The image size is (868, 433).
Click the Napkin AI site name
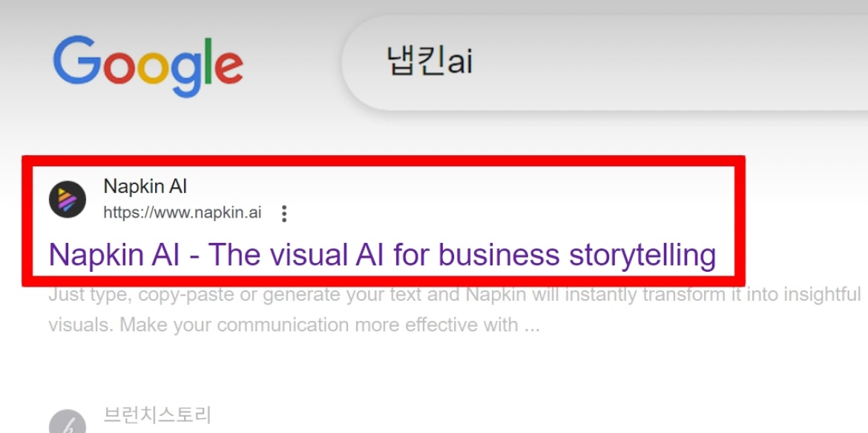coord(145,187)
